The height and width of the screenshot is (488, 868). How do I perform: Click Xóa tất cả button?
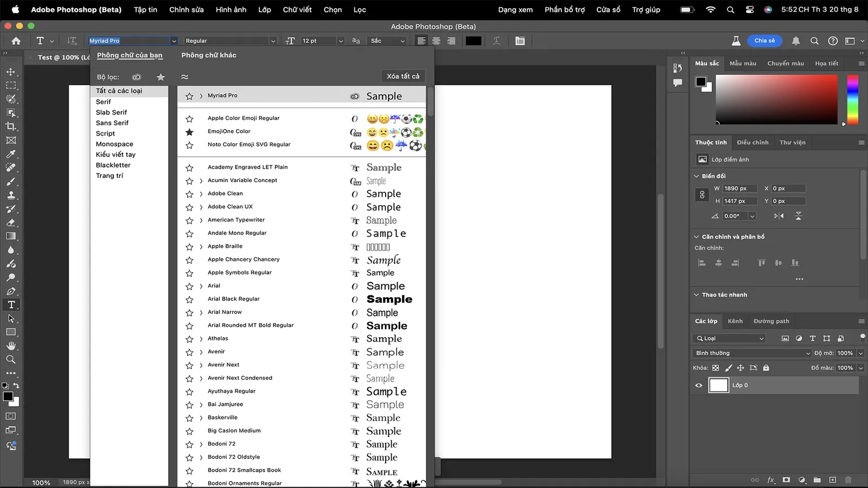[x=403, y=76]
